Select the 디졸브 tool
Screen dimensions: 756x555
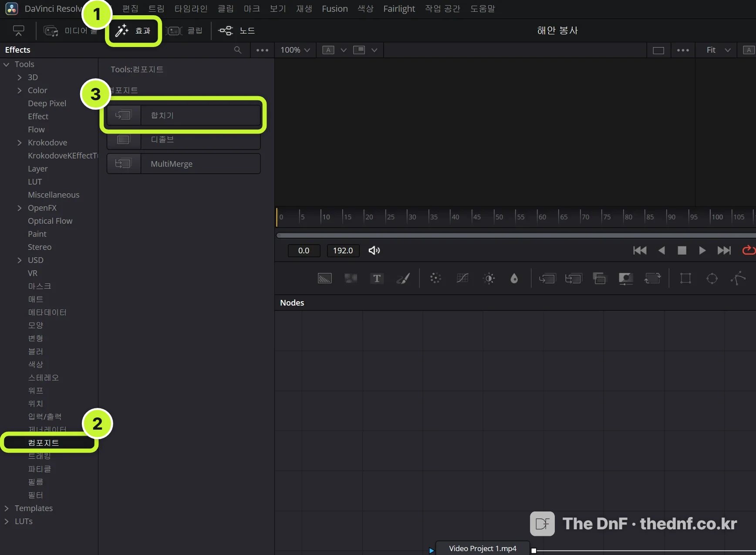pyautogui.click(x=184, y=139)
